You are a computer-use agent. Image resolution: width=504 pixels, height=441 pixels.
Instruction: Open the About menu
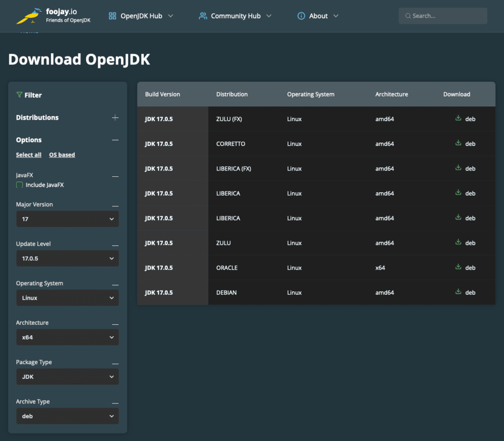pos(318,16)
